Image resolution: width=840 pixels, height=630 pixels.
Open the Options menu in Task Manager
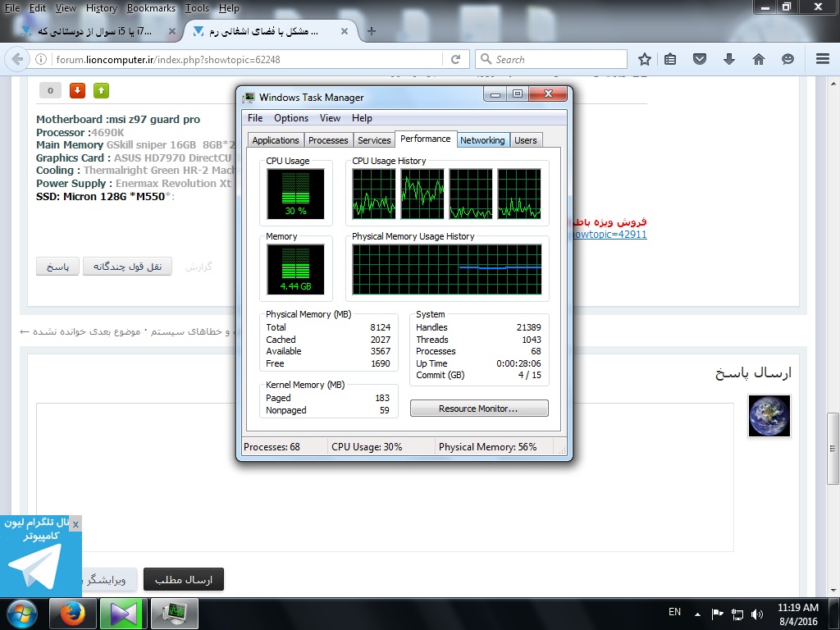pos(291,118)
